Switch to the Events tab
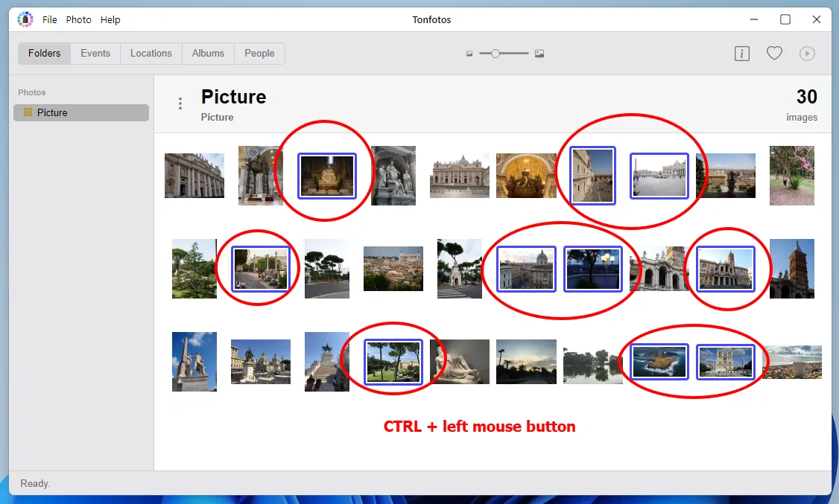The height and width of the screenshot is (504, 839). pos(95,53)
